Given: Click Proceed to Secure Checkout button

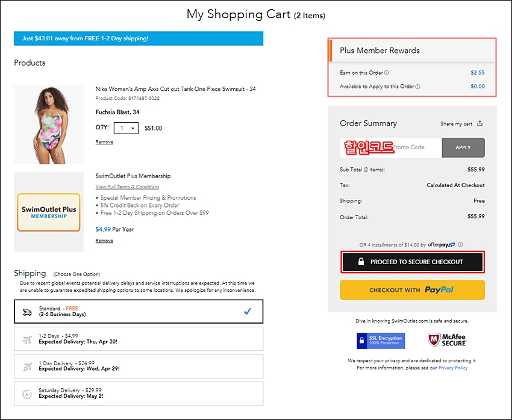Looking at the screenshot, I should point(412,262).
